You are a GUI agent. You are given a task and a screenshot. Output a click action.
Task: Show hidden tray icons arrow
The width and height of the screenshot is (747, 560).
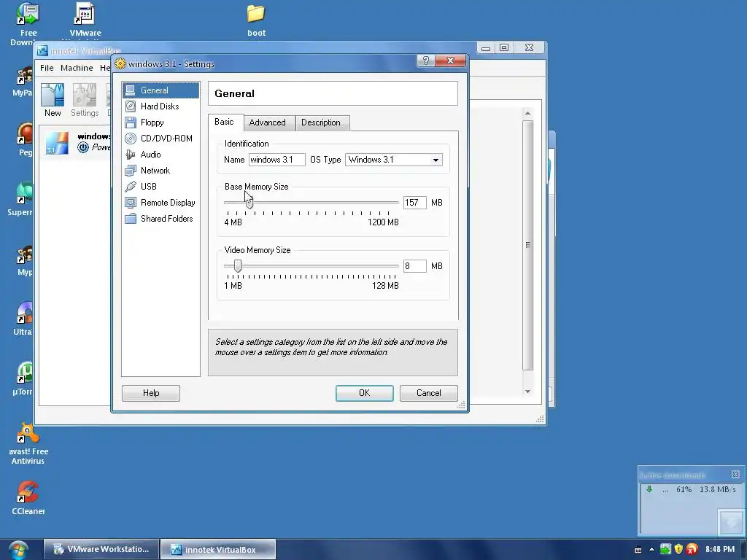pyautogui.click(x=651, y=549)
